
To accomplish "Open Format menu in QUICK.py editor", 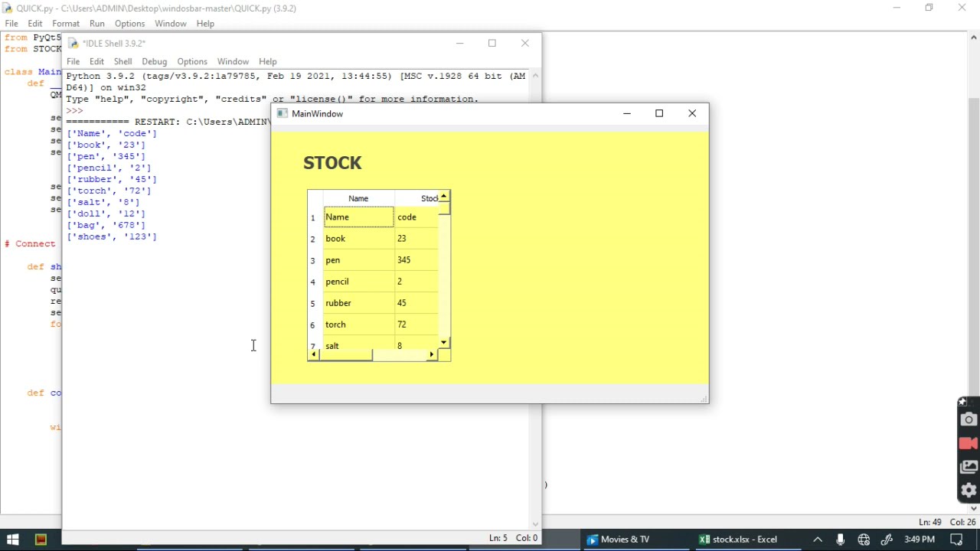I will pos(66,24).
